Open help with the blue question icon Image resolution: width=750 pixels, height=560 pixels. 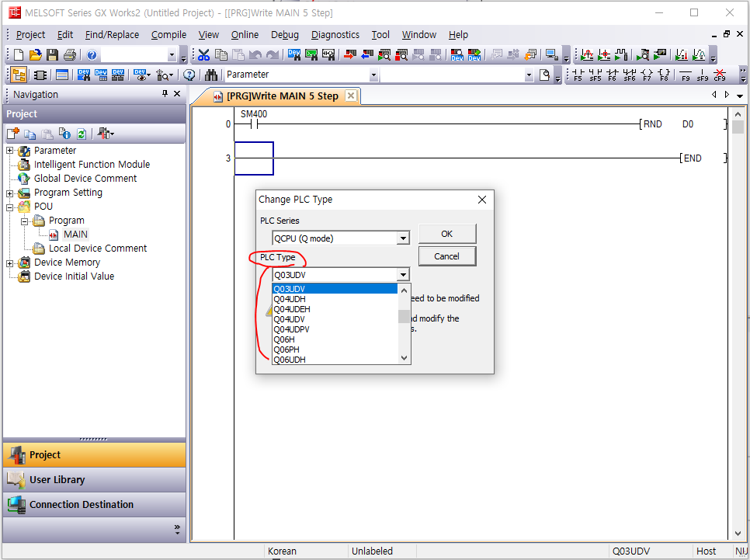pos(92,55)
